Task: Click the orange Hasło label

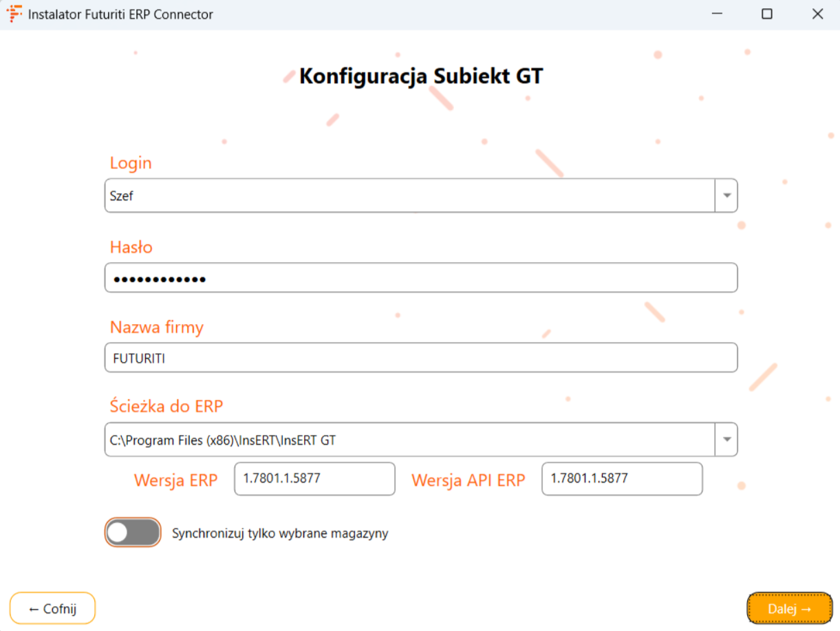Action: point(131,247)
